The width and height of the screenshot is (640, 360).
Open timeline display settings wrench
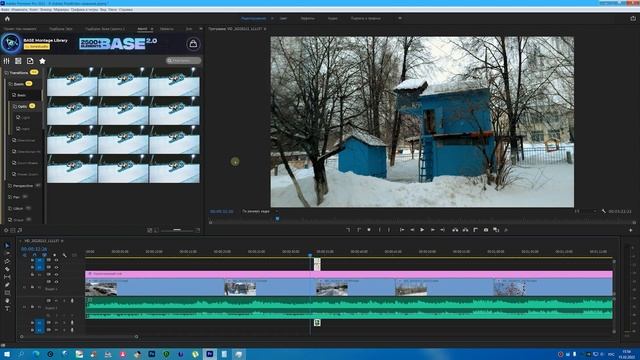tap(64, 255)
